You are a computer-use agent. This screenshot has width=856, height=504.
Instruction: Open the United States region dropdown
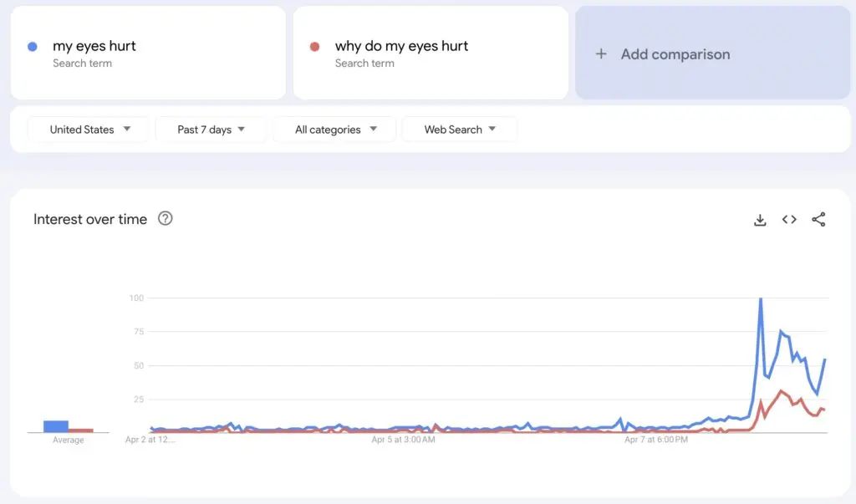pyautogui.click(x=89, y=130)
